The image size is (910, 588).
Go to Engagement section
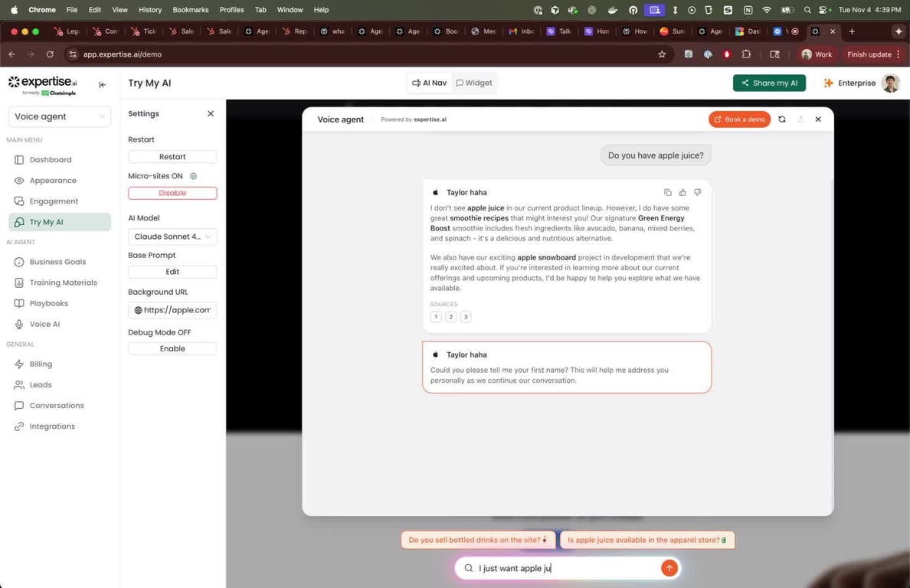(x=54, y=201)
